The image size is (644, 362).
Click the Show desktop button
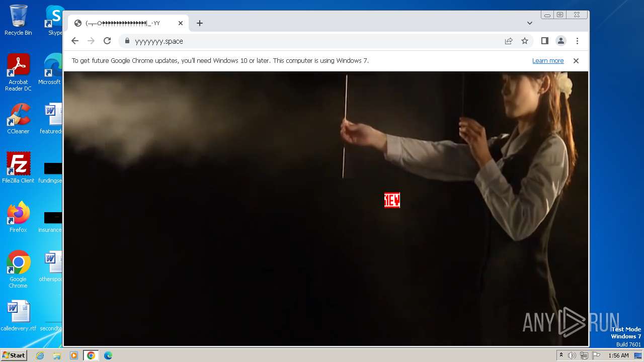point(638,355)
